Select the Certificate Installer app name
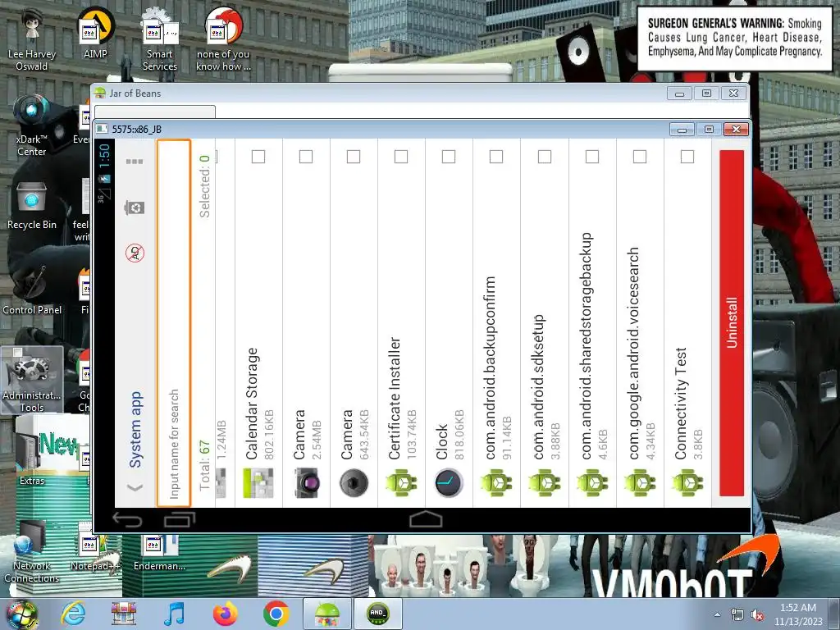 pyautogui.click(x=395, y=399)
